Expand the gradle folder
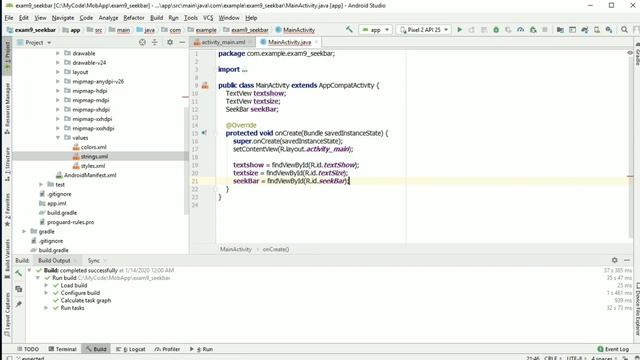 pos(24,231)
